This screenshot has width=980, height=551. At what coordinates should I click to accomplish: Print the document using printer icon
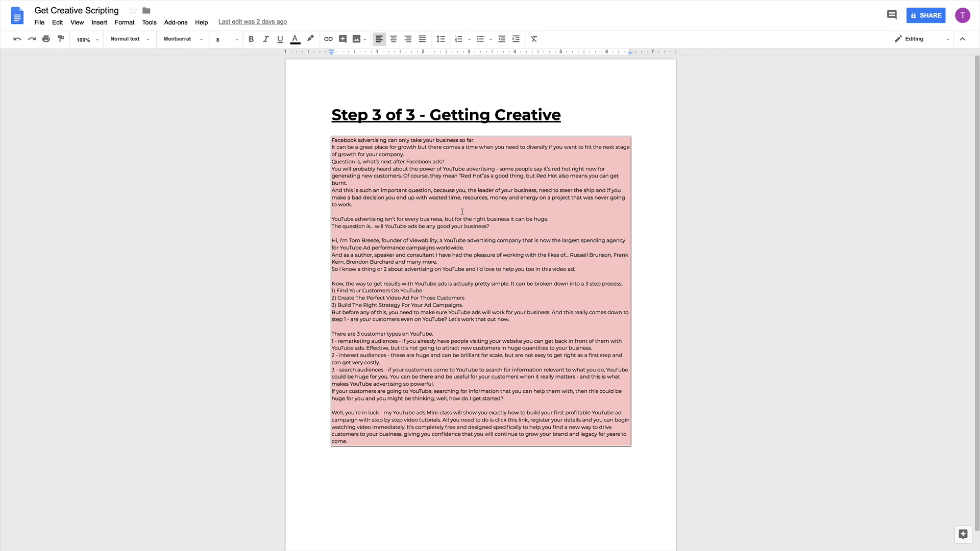point(46,39)
